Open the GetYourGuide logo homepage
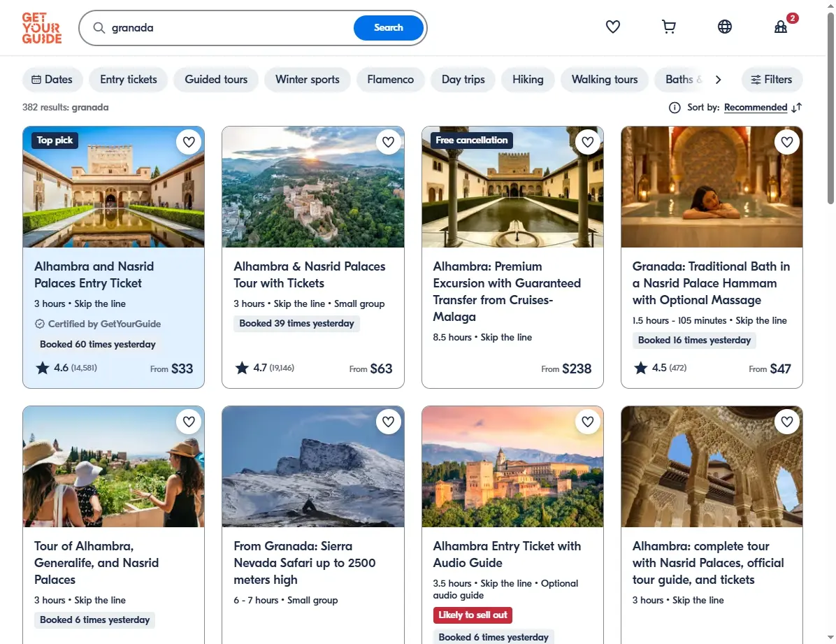Screen dimensions: 836x644 pos(41,28)
